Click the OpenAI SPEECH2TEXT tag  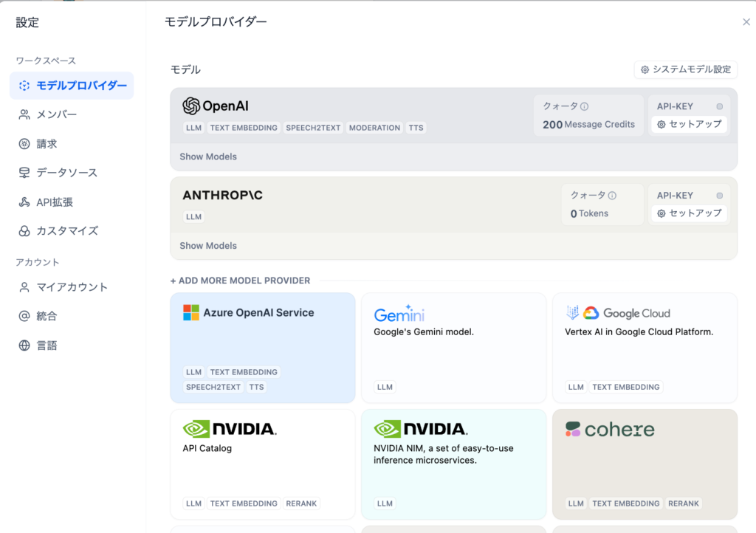tap(313, 128)
